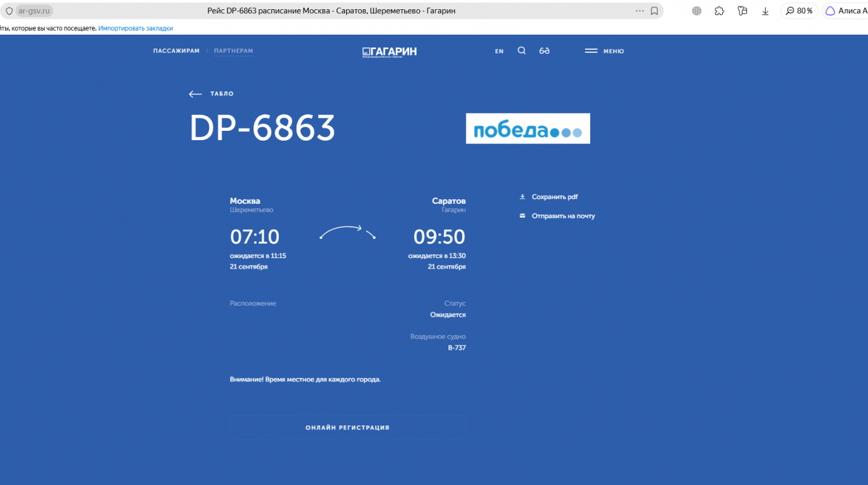This screenshot has height=485, width=868.
Task: Click the envelope icon beside Отправить на почту
Action: pyautogui.click(x=523, y=216)
